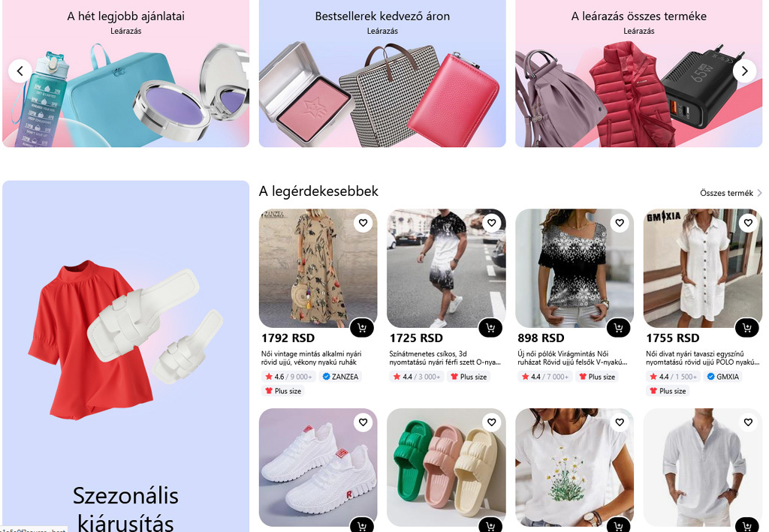
Task: Advance the carousel with the right arrow
Action: click(x=745, y=71)
